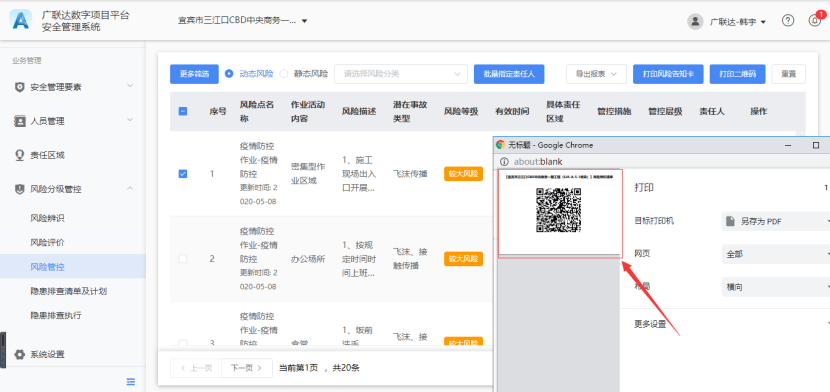Collapse sidebar with the menu icon

(x=131, y=381)
